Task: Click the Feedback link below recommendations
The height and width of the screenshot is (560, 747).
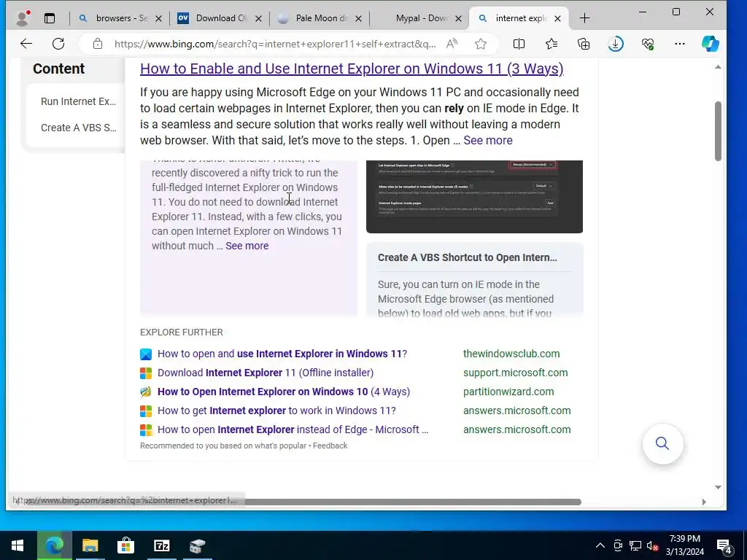Action: pyautogui.click(x=330, y=446)
